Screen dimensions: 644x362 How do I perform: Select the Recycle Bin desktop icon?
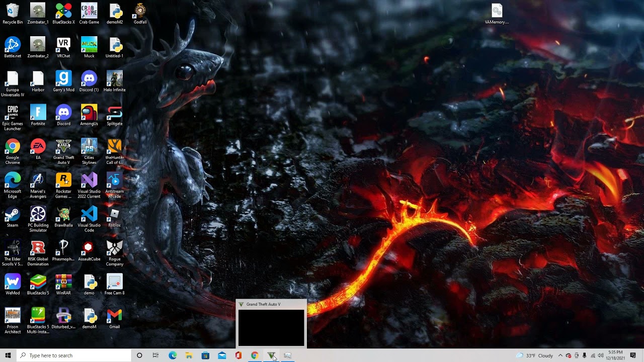[13, 14]
